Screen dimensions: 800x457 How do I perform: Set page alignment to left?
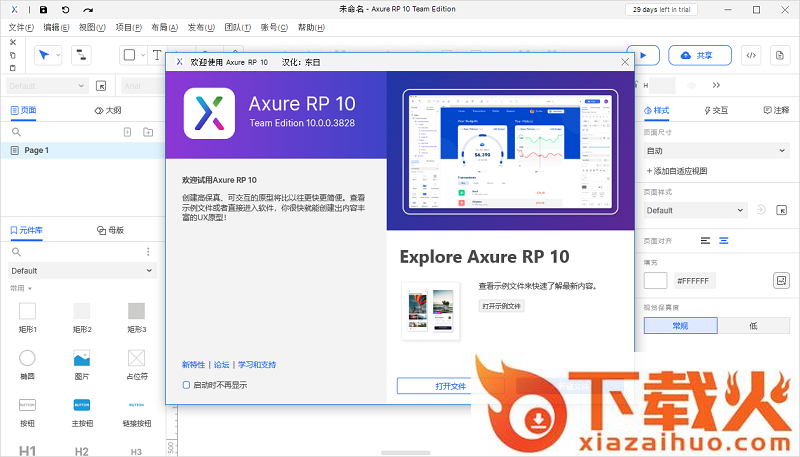point(705,241)
